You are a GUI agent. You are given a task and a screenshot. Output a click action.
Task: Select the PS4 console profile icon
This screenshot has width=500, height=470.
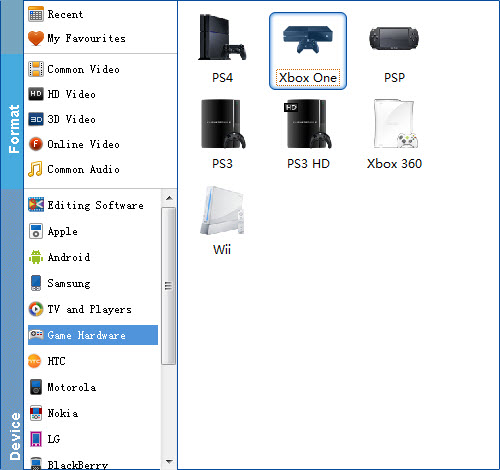[x=222, y=37]
